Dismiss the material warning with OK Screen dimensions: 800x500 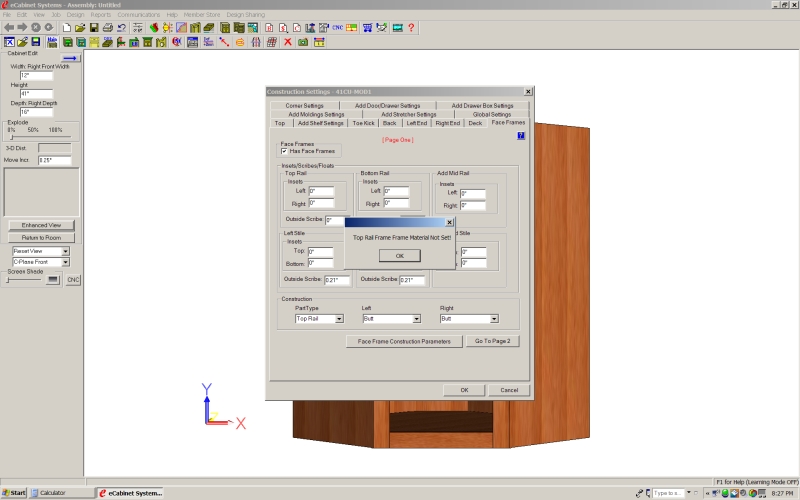coord(400,256)
